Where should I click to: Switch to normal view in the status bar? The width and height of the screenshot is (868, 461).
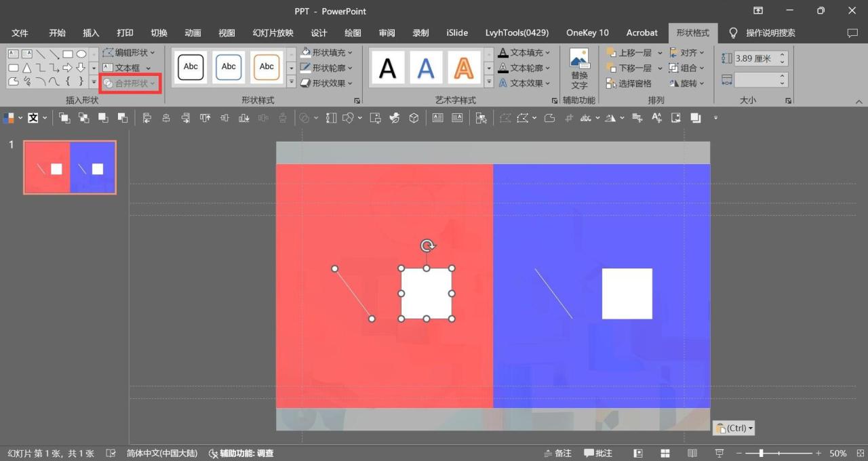coord(638,453)
